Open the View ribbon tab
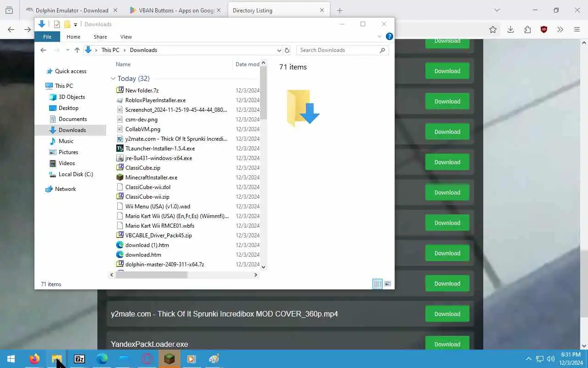Image resolution: width=588 pixels, height=368 pixels. pyautogui.click(x=126, y=37)
